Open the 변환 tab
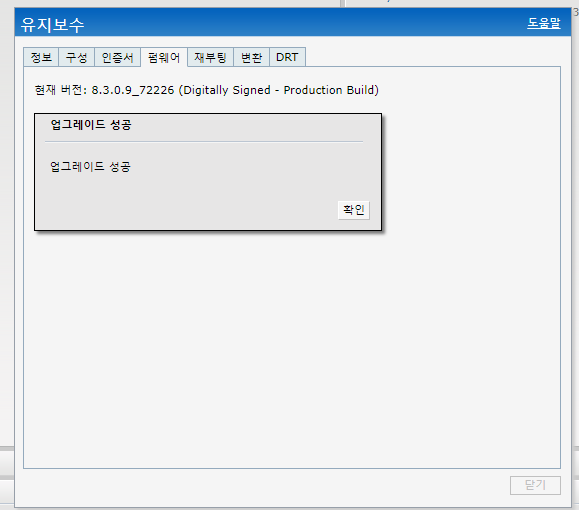Viewport: 579px width, 510px height. [251, 57]
